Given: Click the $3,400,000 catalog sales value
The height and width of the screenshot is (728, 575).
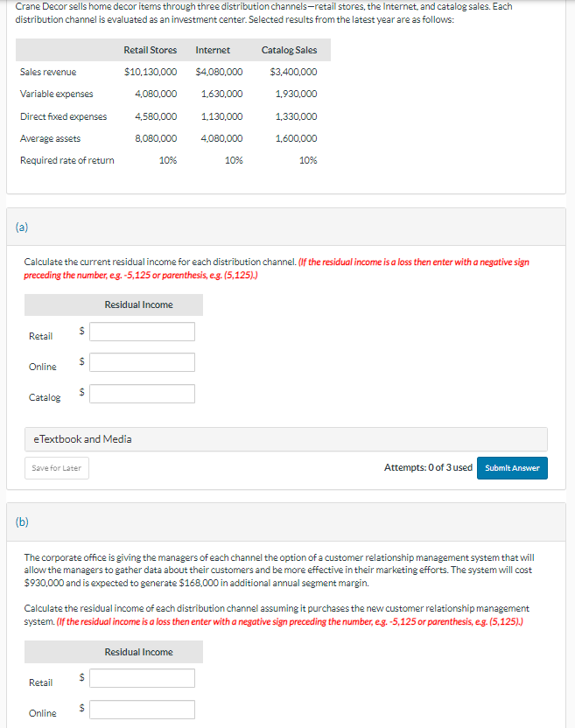Looking at the screenshot, I should point(293,72).
